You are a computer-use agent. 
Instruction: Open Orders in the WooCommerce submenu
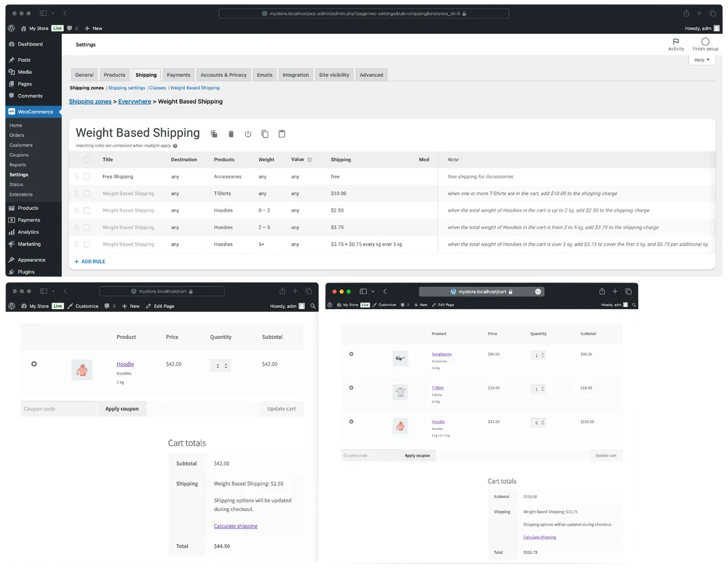coord(17,135)
